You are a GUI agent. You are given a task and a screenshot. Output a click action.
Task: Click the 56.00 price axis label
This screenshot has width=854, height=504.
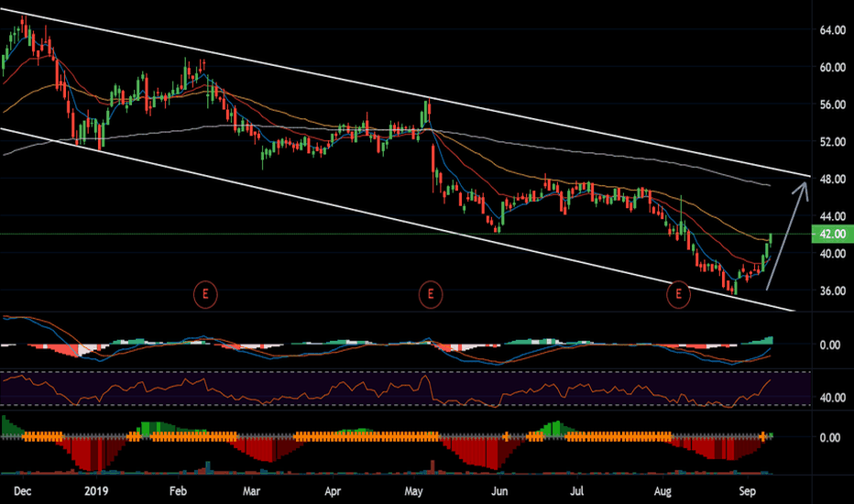[x=833, y=104]
